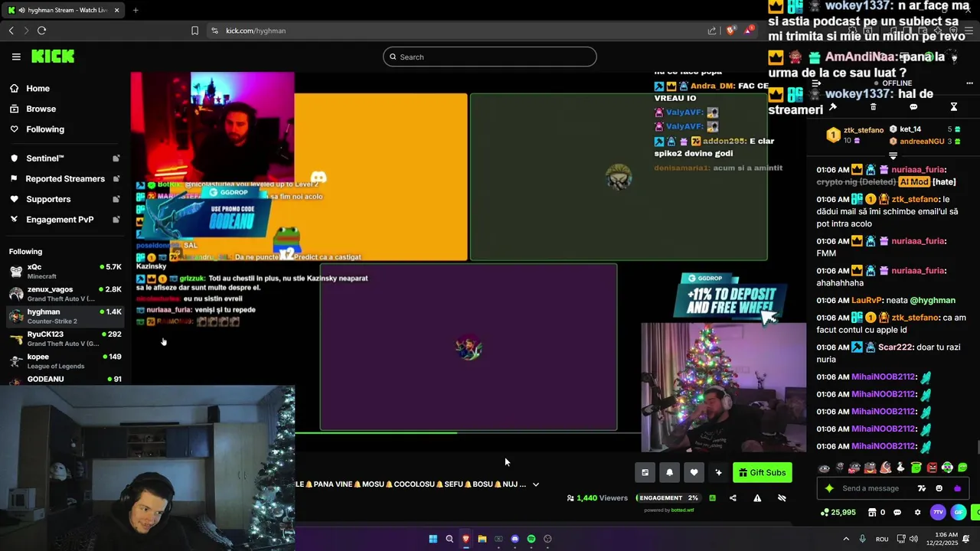Open Brave Shields icon
Image resolution: width=980 pixels, height=551 pixels.
click(x=731, y=31)
